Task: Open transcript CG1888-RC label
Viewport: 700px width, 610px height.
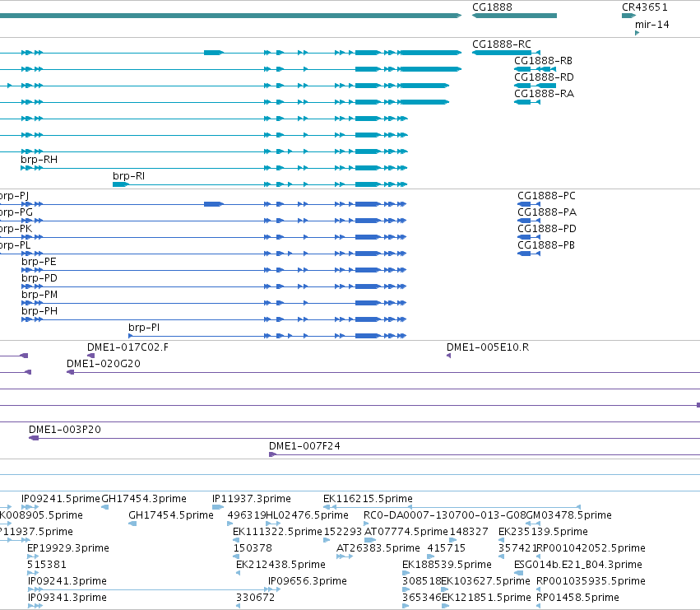Action: [502, 44]
